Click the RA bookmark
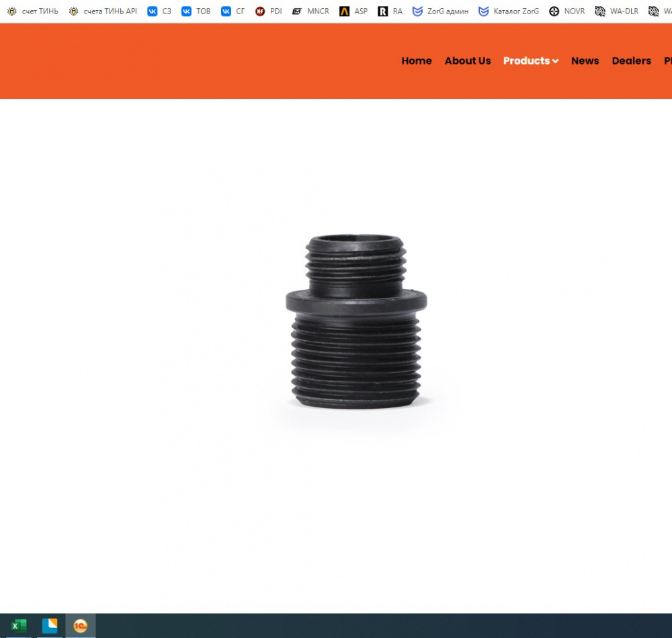672x638 pixels. (390, 11)
